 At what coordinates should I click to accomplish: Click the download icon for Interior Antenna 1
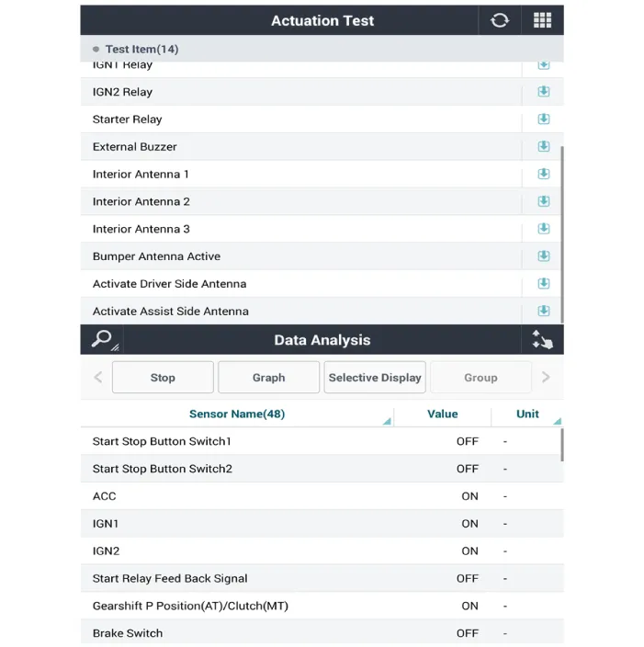[x=543, y=174]
